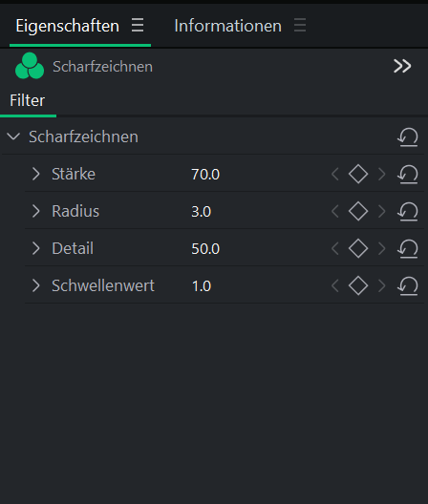
Task: Select the Filter tab
Action: [x=28, y=100]
